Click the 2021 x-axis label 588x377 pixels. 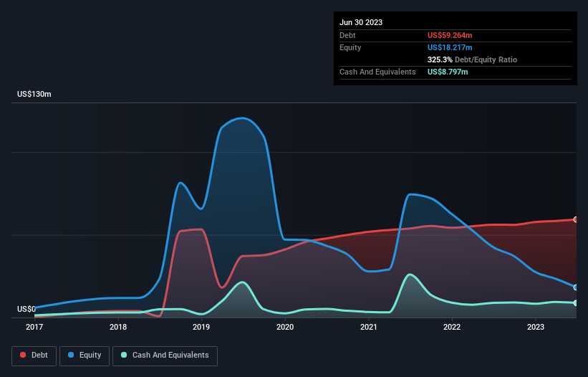click(369, 327)
